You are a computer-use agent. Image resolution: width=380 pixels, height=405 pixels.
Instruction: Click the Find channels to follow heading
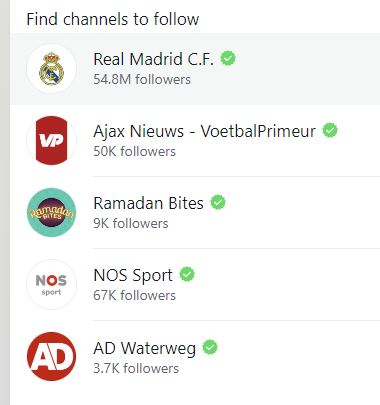click(x=113, y=19)
